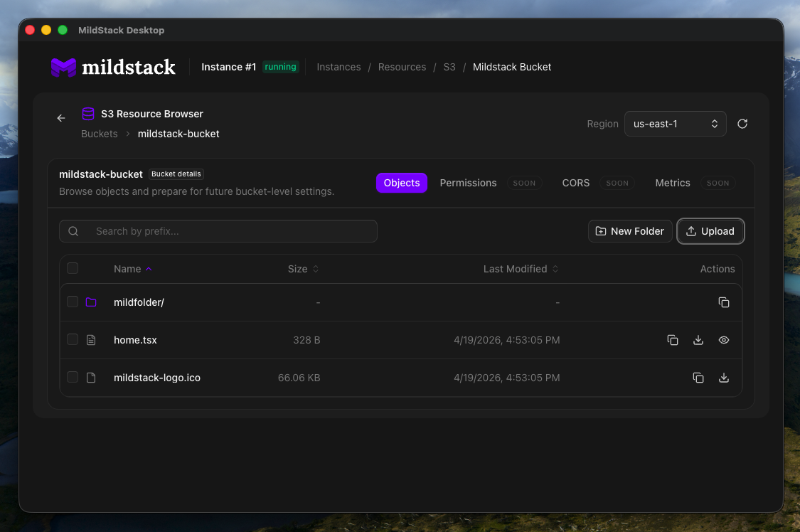Copy path for home.tsx
The image size is (800, 532).
pos(673,340)
